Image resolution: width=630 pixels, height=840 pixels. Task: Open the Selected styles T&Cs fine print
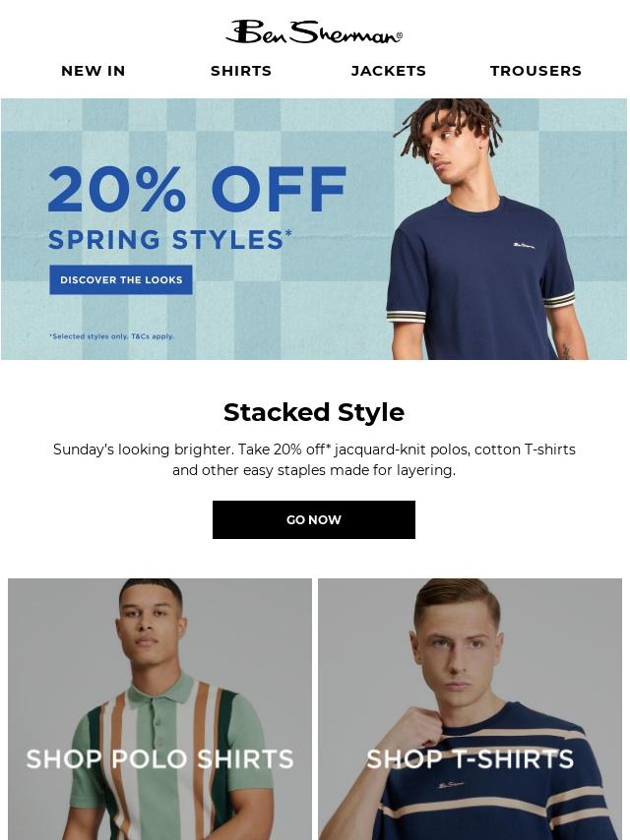click(x=111, y=336)
